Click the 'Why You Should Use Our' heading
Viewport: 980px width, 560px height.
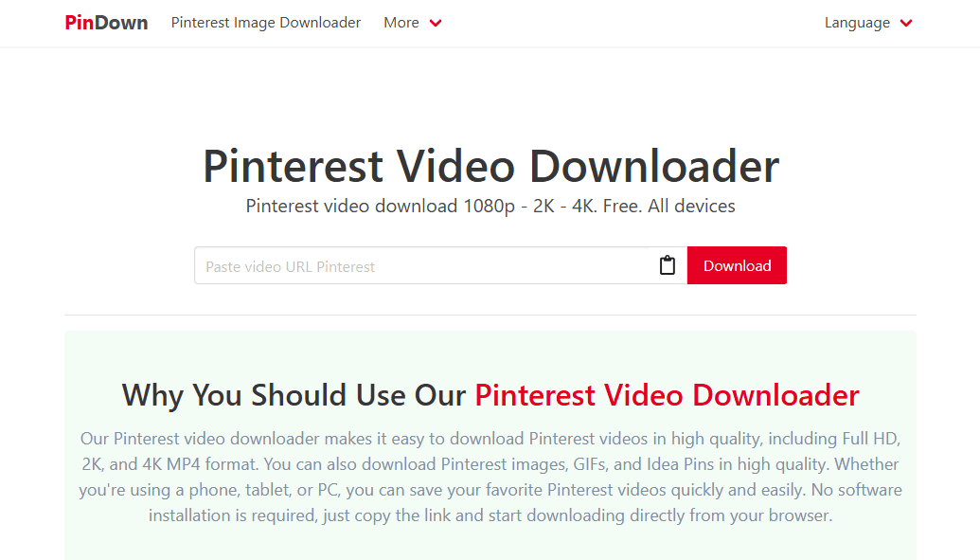coord(490,395)
